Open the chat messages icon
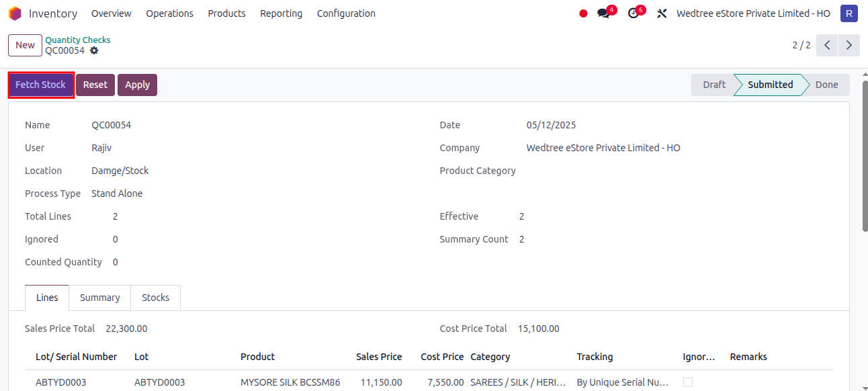This screenshot has height=391, width=868. tap(603, 13)
